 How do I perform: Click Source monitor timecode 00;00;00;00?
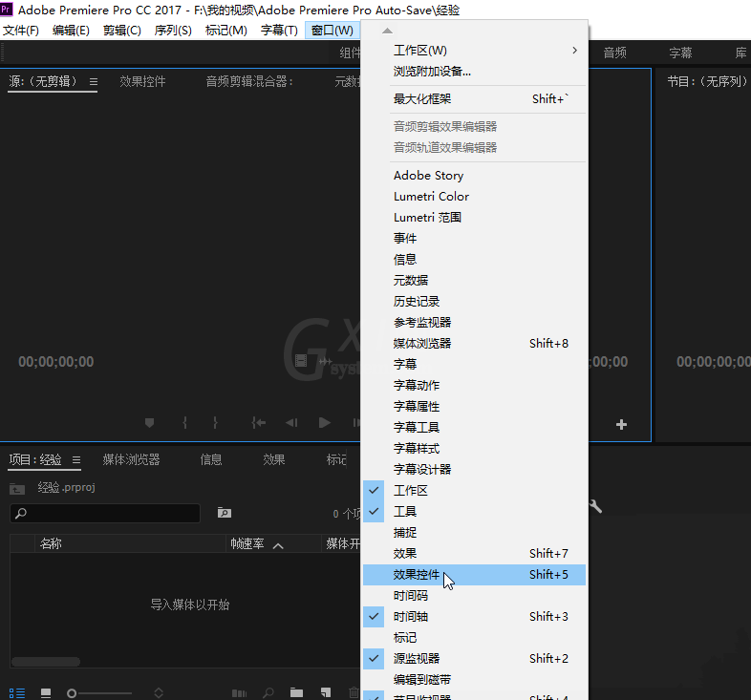tap(56, 362)
